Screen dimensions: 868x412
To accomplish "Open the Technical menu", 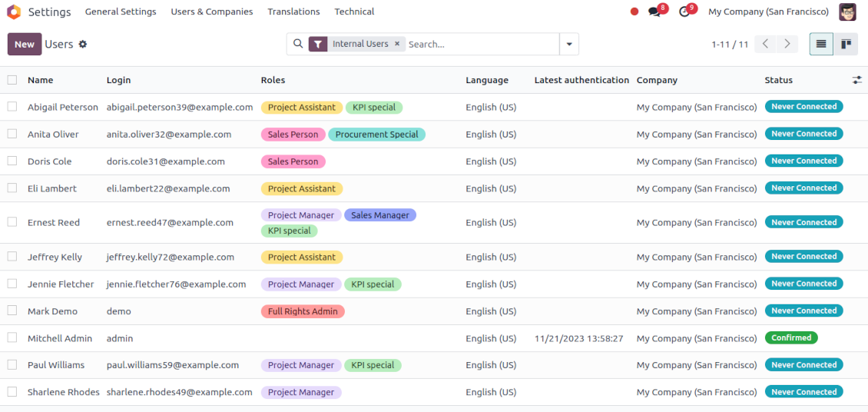I will [x=354, y=12].
